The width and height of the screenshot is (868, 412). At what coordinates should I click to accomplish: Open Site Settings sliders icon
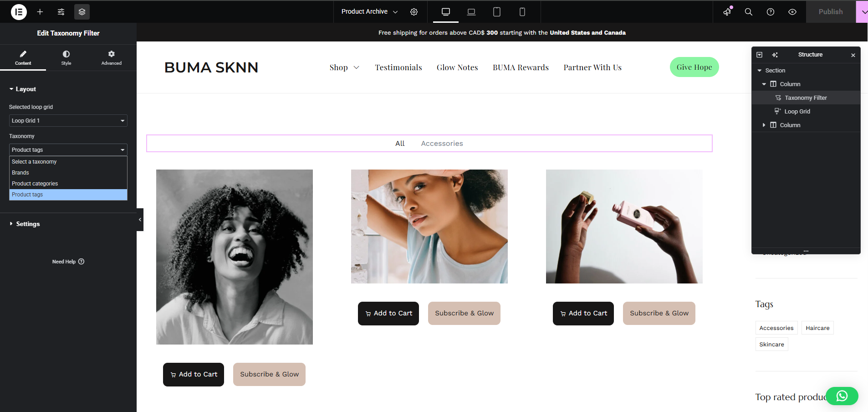pyautogui.click(x=61, y=12)
